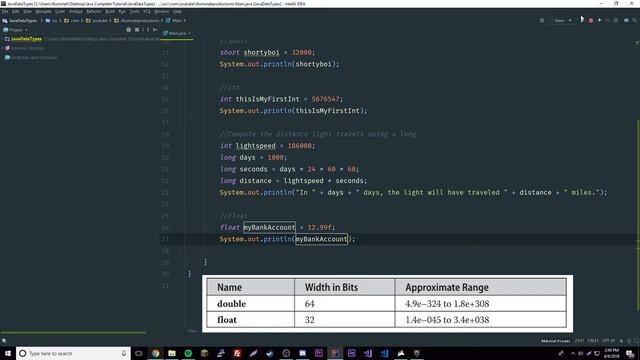Screen dimensions: 640x360
Task: Open the Main run configuration dropdown
Action: click(x=563, y=20)
